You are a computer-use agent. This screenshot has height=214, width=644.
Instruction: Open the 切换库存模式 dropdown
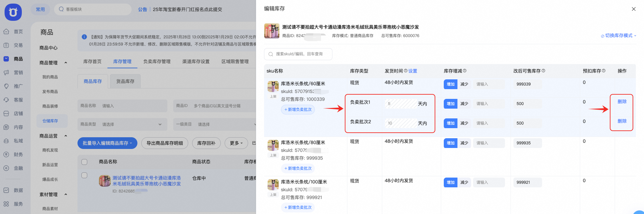[618, 35]
